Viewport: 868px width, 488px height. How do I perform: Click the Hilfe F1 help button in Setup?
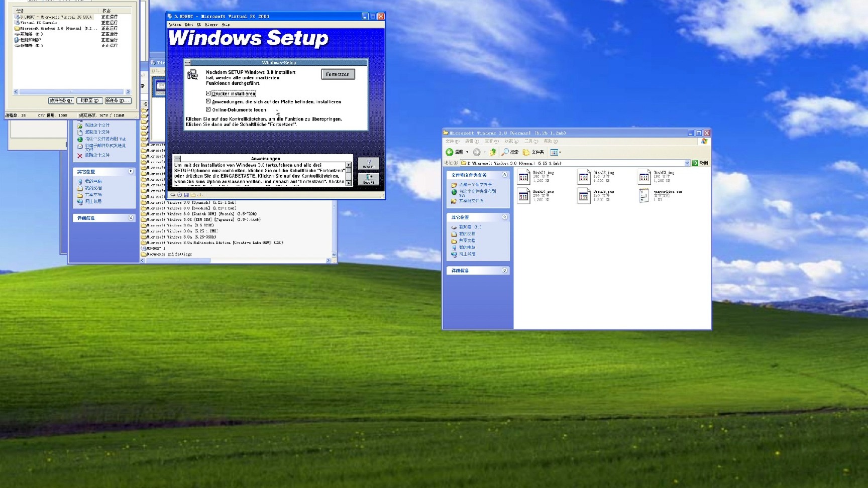click(x=369, y=164)
